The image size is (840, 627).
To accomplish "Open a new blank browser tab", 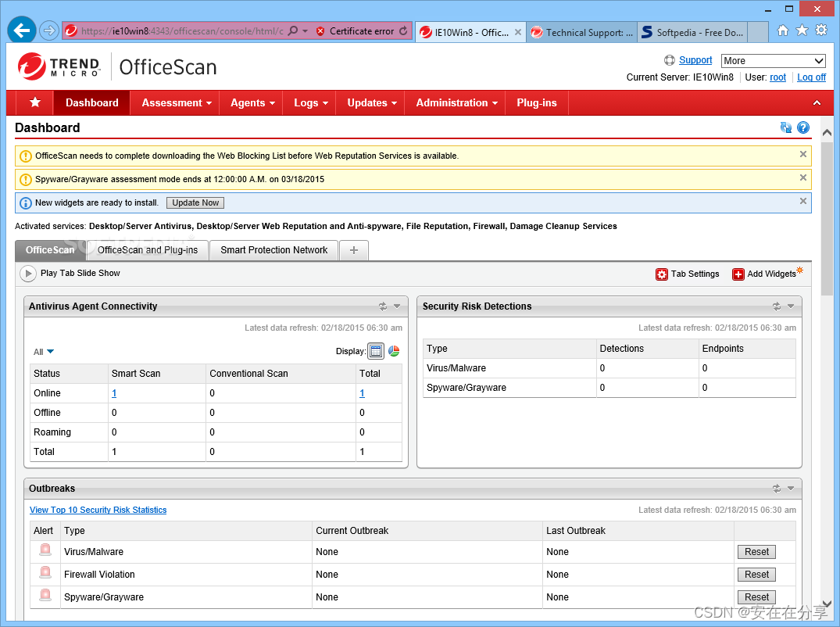I will pyautogui.click(x=758, y=32).
